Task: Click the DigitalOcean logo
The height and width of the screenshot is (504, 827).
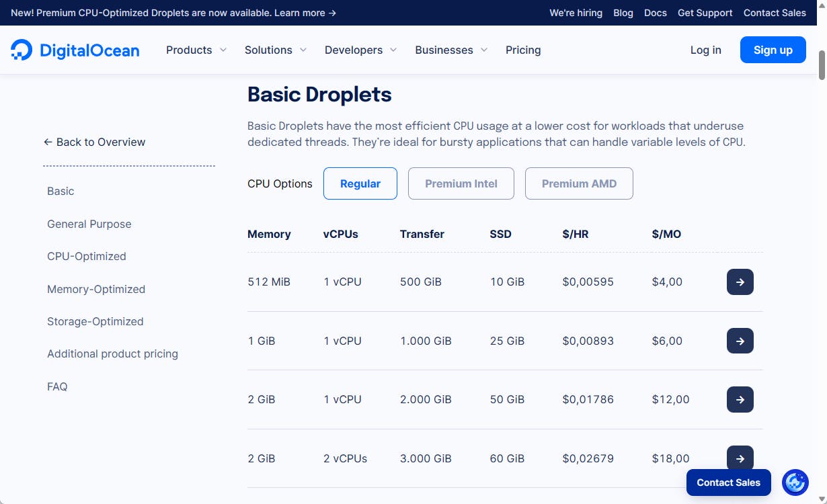Action: (x=75, y=50)
